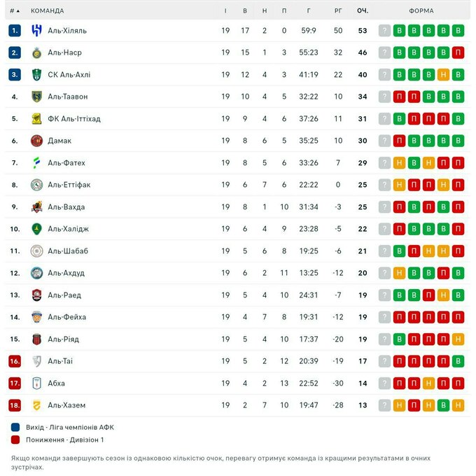Click the СК Аль-Ахлі club crest

pyautogui.click(x=36, y=75)
